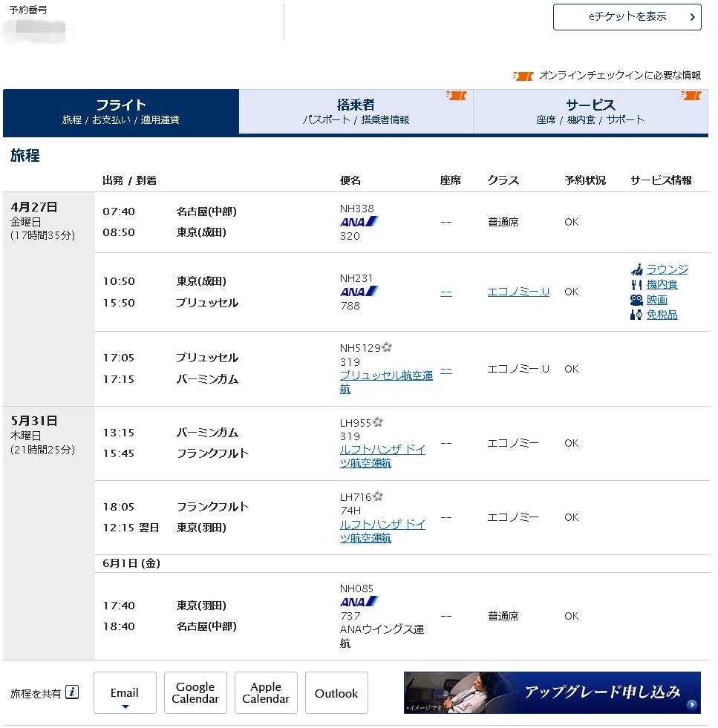Viewport: 718px width, 728px height.
Task: Click the orange check-in icon on 搭乗者 tab
Action: pyautogui.click(x=456, y=96)
